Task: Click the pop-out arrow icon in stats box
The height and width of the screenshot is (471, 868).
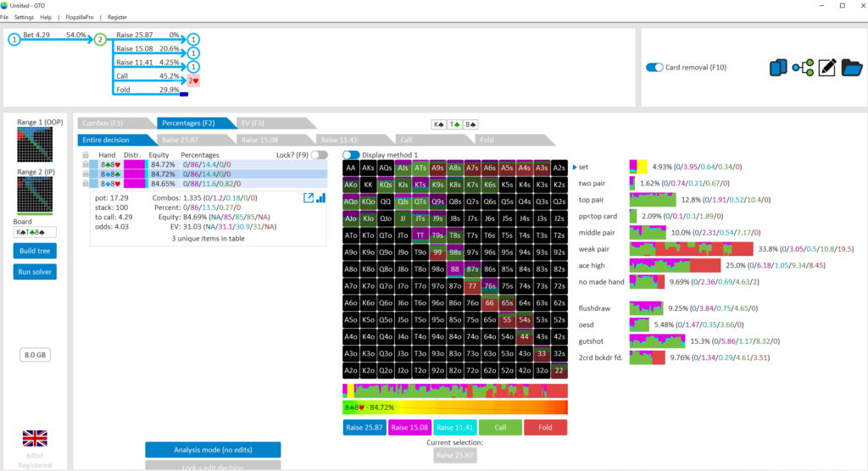Action: pyautogui.click(x=308, y=197)
